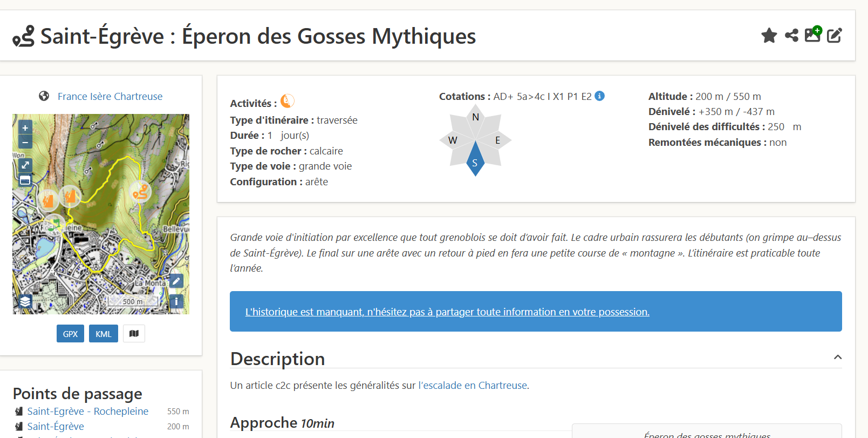
Task: Click the map view button beside KML
Action: [x=134, y=334]
